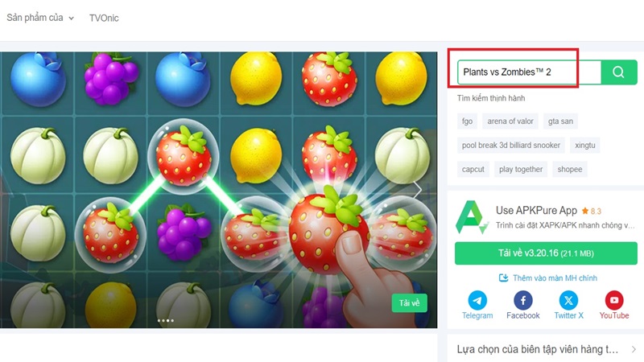Select the arena of valor trending tag

510,121
